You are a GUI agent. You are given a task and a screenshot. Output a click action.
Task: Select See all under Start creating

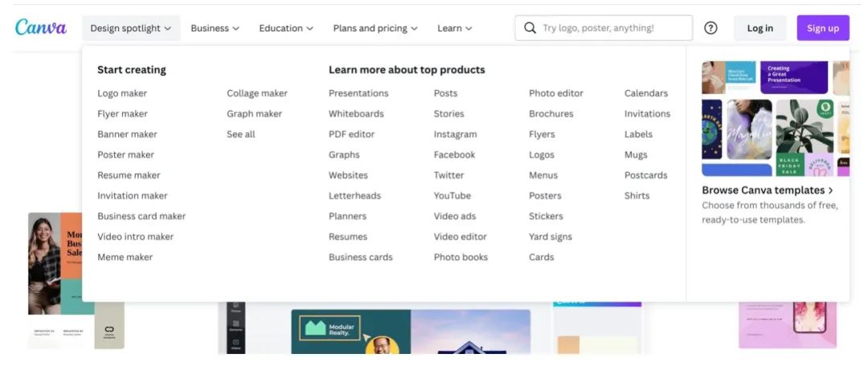click(240, 134)
